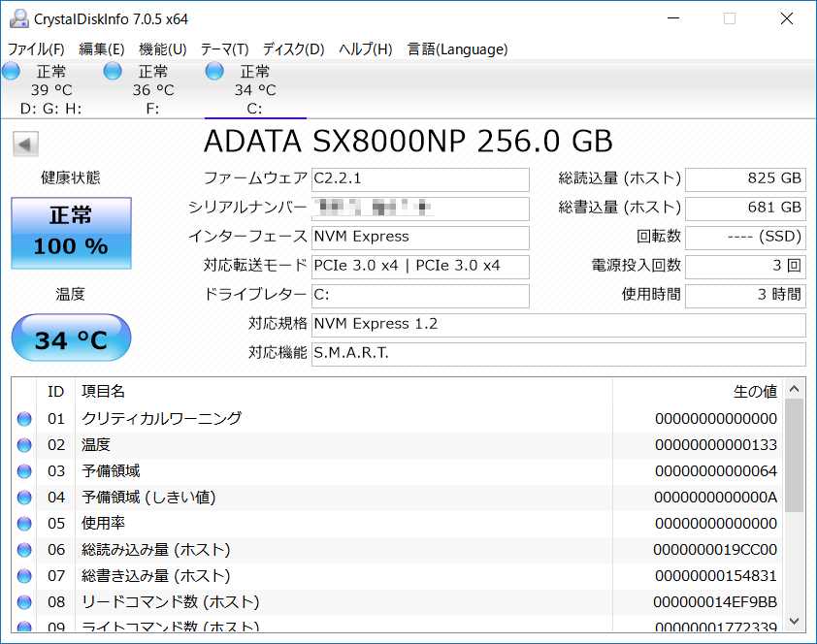The height and width of the screenshot is (644, 817).
Task: Click status orb of attribute 05 使用率 row
Action: [24, 523]
